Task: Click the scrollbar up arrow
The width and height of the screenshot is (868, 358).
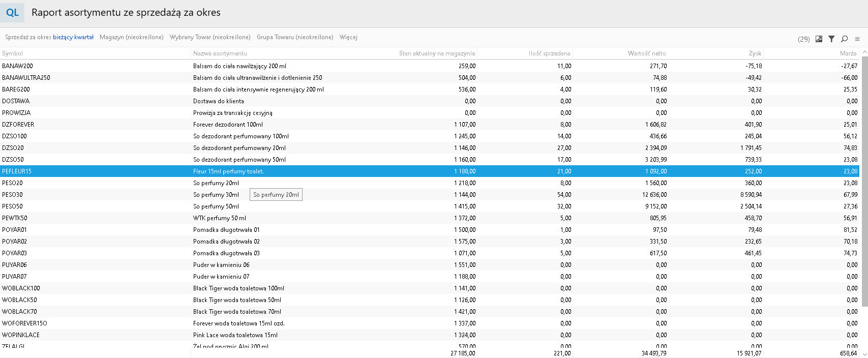Action: click(x=863, y=53)
